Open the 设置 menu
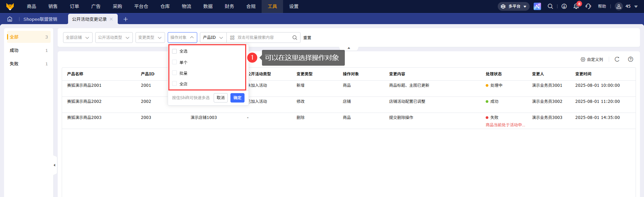644x197 pixels. pyautogui.click(x=294, y=6)
